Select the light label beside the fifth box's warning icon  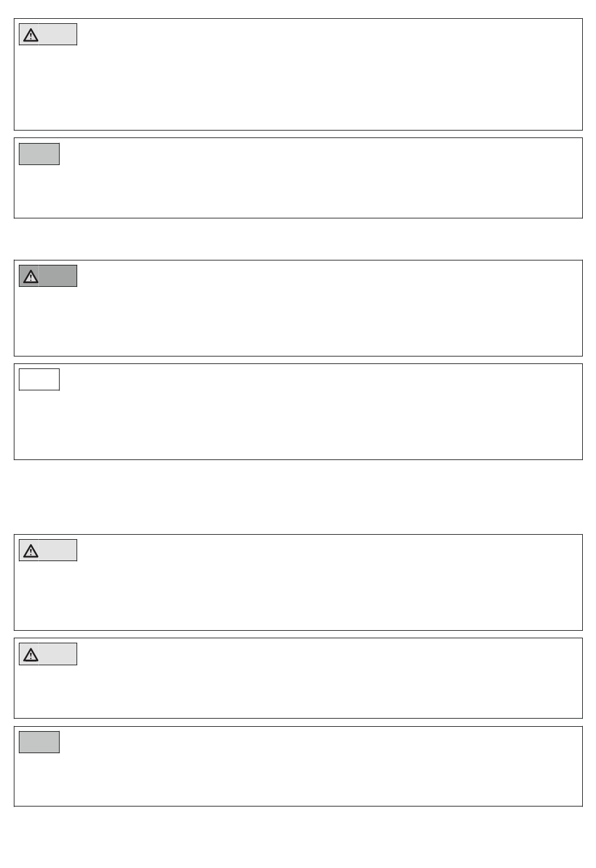[58, 550]
